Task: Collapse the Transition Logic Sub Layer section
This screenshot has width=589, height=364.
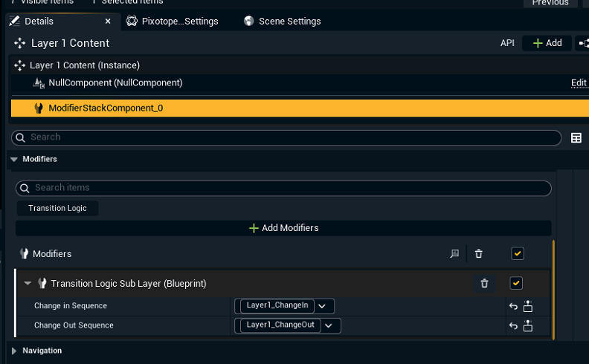Action: coord(28,283)
